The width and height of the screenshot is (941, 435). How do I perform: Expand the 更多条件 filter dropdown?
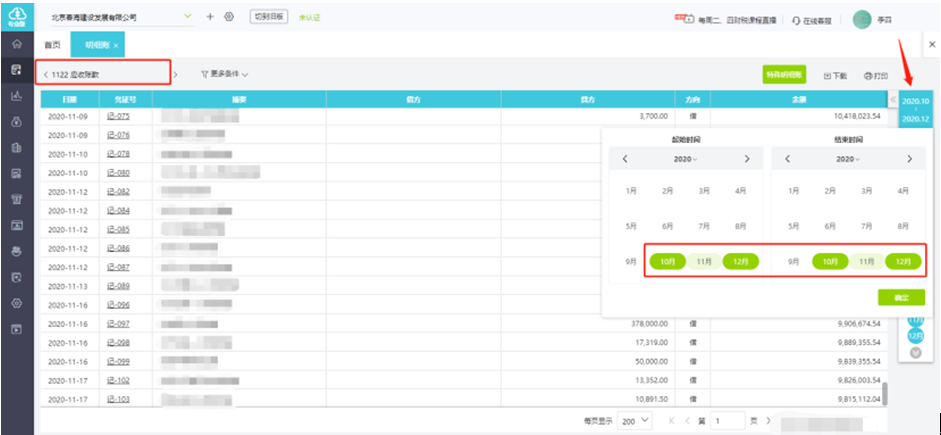click(x=224, y=74)
